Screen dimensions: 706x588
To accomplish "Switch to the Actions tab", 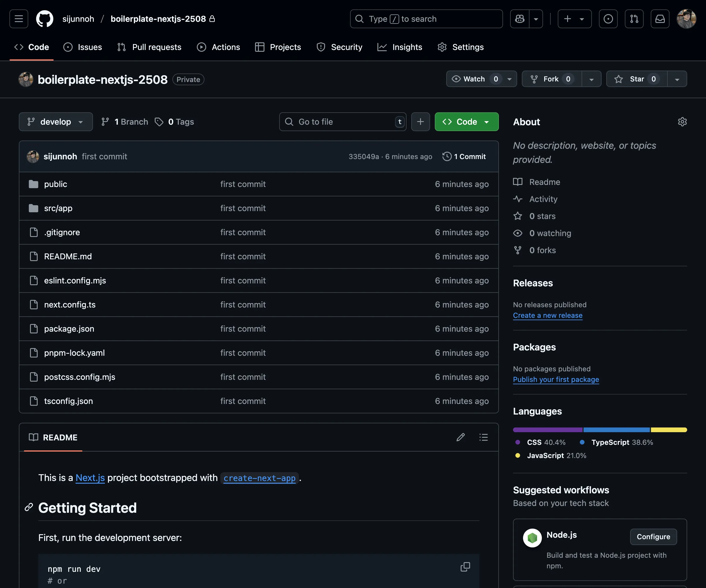I will coord(219,47).
